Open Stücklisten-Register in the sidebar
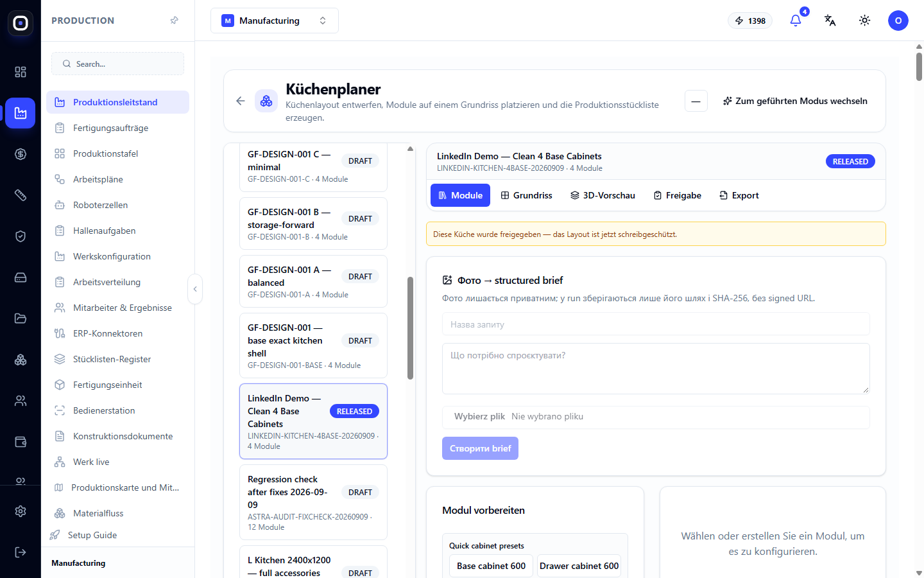924x578 pixels. (x=117, y=359)
